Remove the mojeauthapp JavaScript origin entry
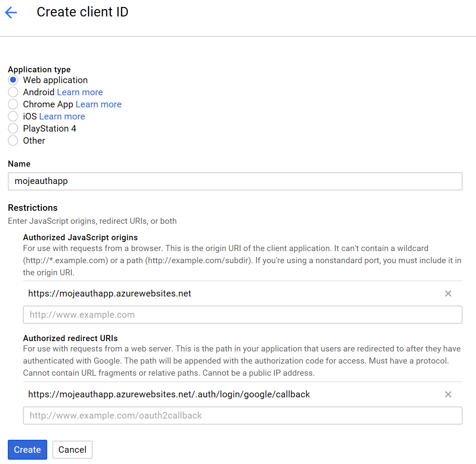Screen dimensions: 476x464 point(448,293)
